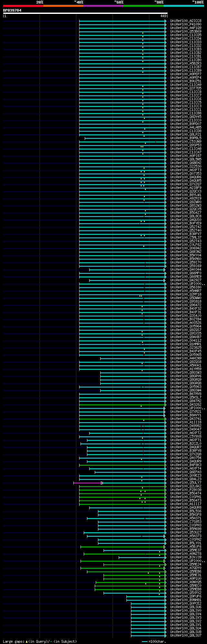Open hit UniRef100_Q8LP21

pos(186,134)
